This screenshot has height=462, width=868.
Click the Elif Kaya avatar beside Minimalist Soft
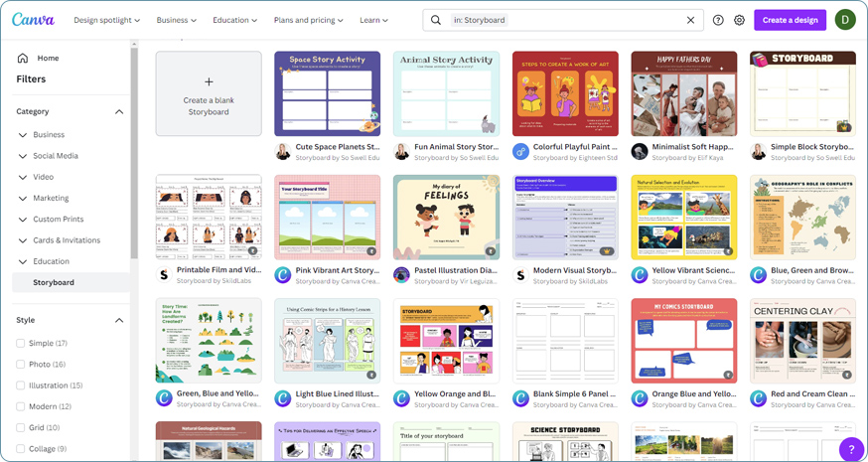click(640, 152)
